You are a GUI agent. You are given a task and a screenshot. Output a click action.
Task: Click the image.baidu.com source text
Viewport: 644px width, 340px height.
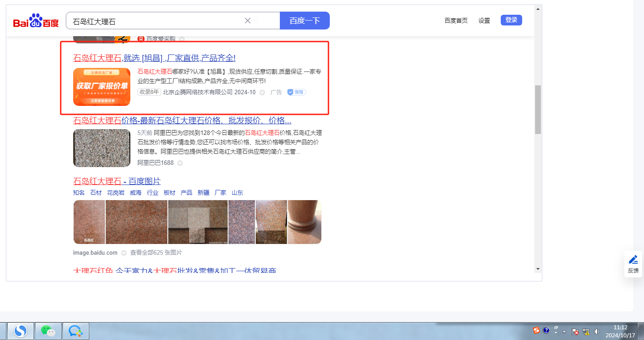95,253
